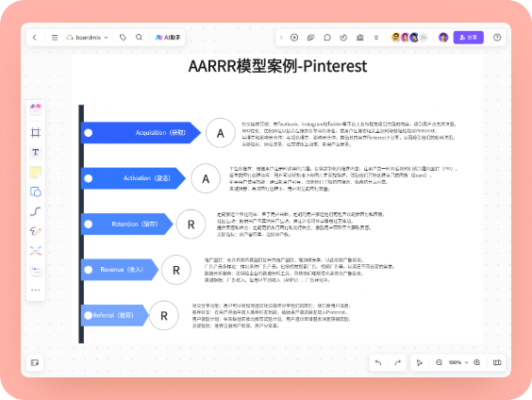Select the Acquisition description text block
The image size is (532, 400).
349,134
